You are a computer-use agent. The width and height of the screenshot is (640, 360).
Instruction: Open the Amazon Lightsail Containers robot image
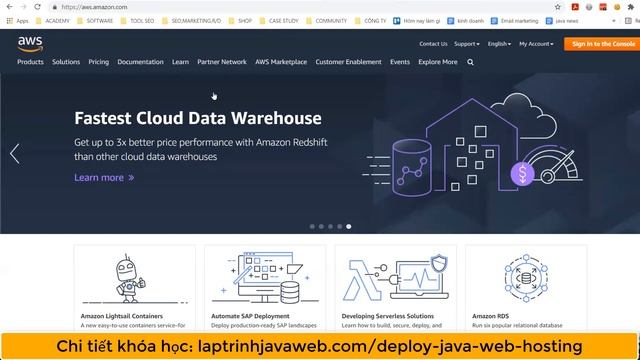(134, 280)
